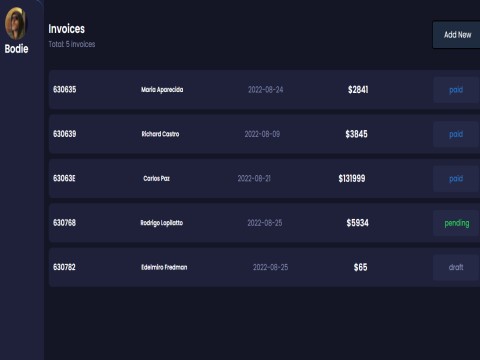480x360 pixels.
Task: Select Richard Castro client name
Action: click(160, 134)
